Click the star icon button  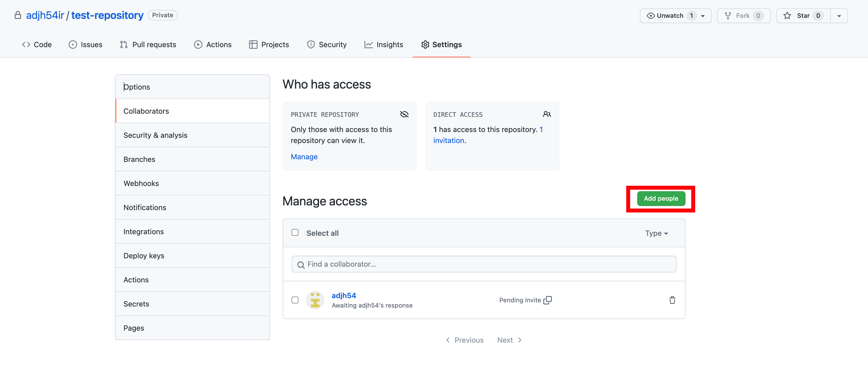click(x=787, y=15)
